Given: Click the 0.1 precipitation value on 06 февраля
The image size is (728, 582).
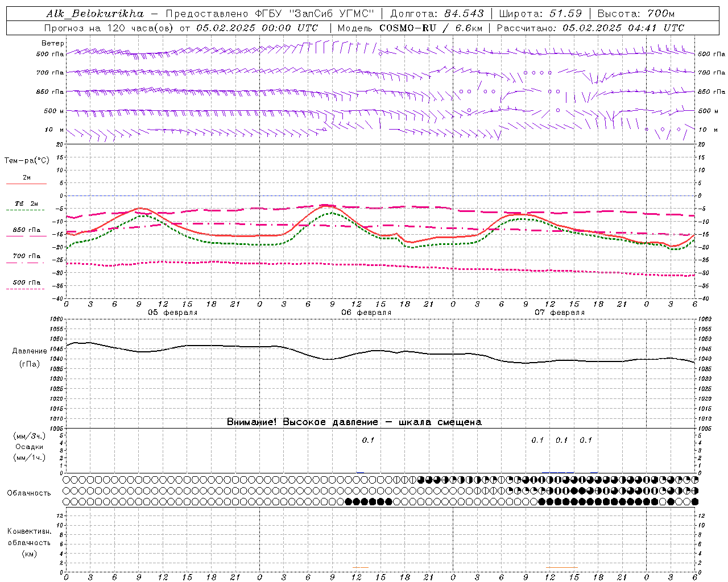Looking at the screenshot, I should click(368, 440).
